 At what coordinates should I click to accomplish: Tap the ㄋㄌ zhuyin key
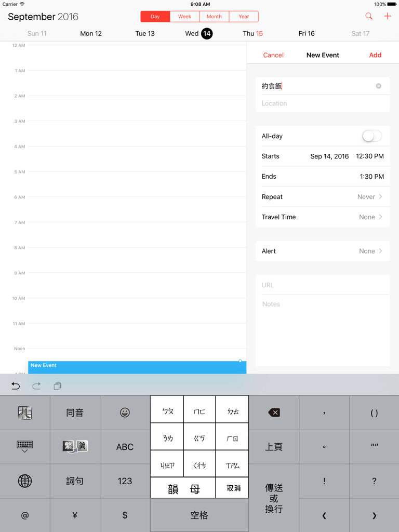click(x=167, y=436)
